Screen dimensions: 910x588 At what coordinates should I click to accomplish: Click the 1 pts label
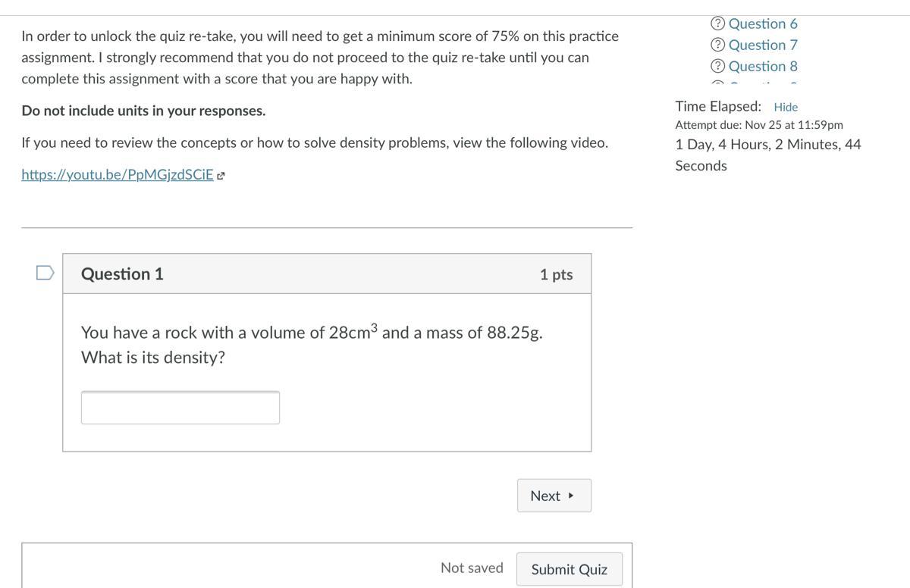tap(556, 274)
